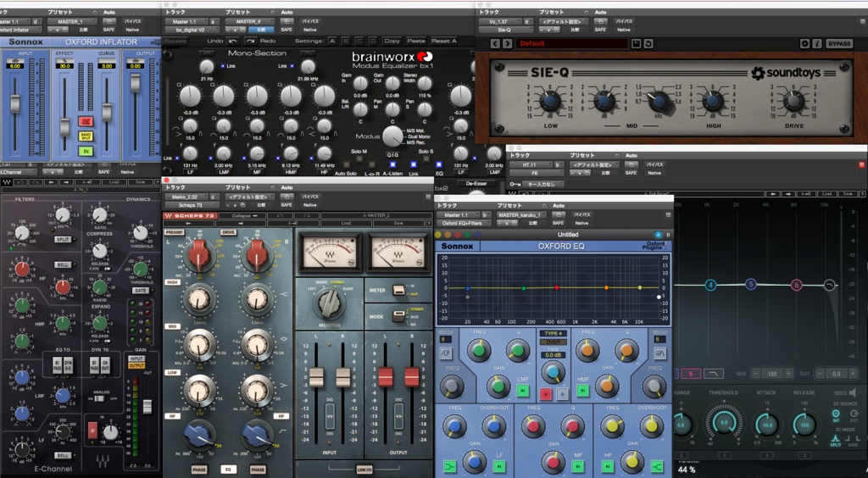Click the HF shelf shape button in Oxford EQ
The width and height of the screenshot is (868, 478).
pos(657,466)
